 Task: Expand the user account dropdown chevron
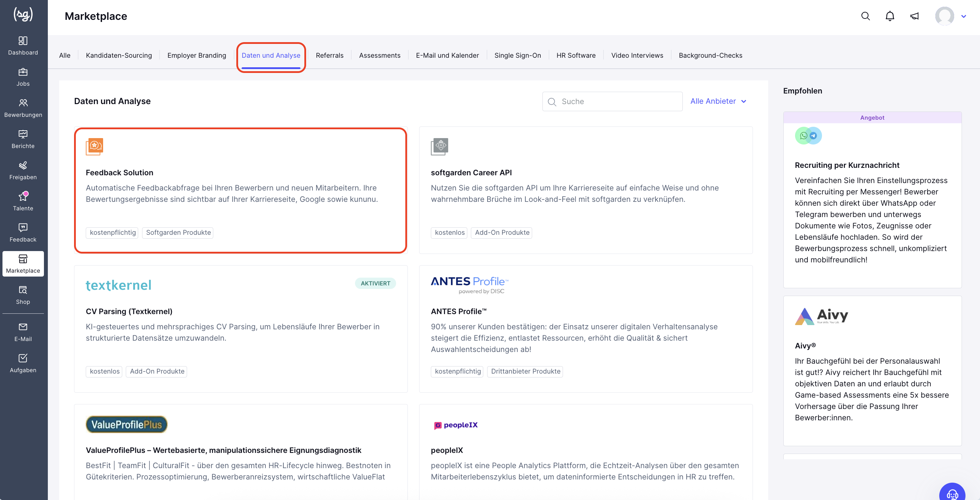tap(964, 16)
